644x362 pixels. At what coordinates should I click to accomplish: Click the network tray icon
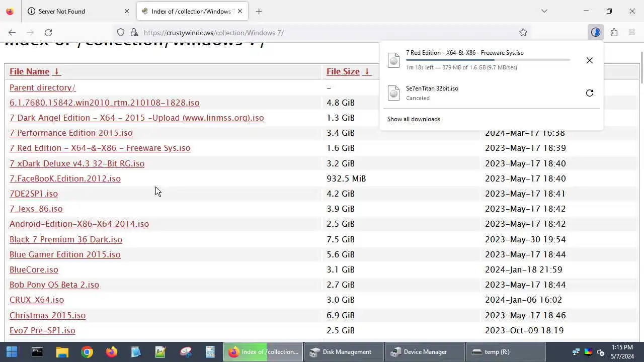pyautogui.click(x=576, y=352)
